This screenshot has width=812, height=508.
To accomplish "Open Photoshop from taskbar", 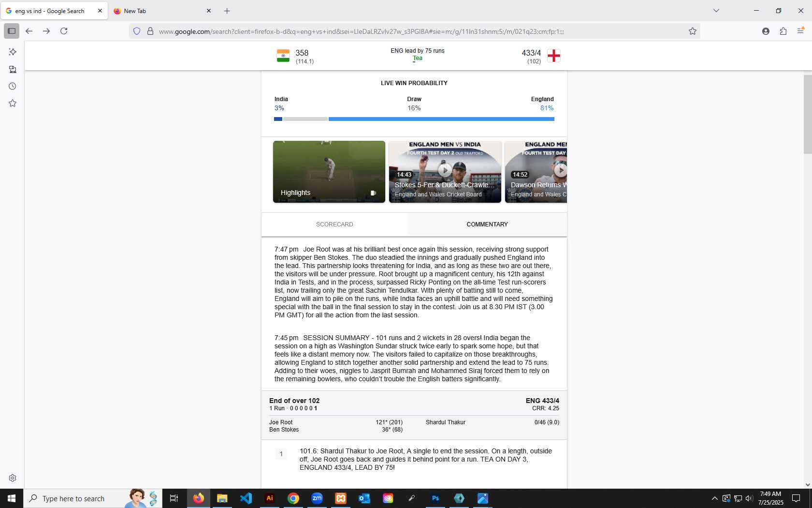I will coord(435,498).
